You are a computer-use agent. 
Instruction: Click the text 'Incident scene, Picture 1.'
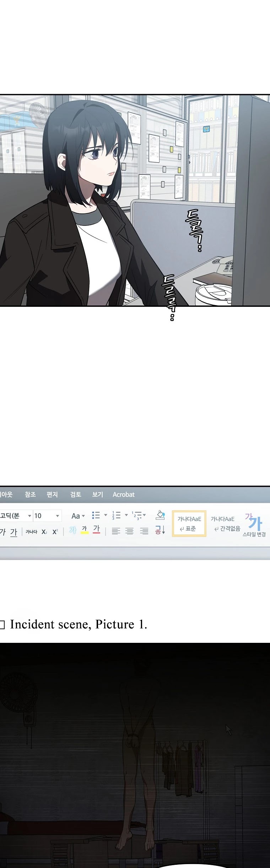pos(79,624)
